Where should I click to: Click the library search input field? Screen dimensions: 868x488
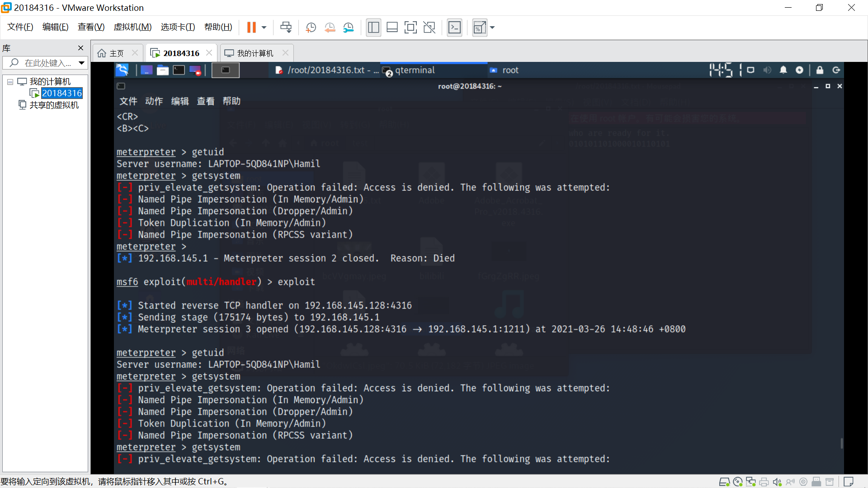[x=45, y=63]
